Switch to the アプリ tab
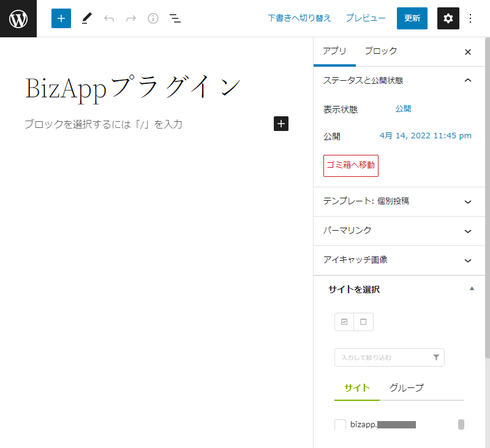The width and height of the screenshot is (490, 448). pyautogui.click(x=334, y=51)
